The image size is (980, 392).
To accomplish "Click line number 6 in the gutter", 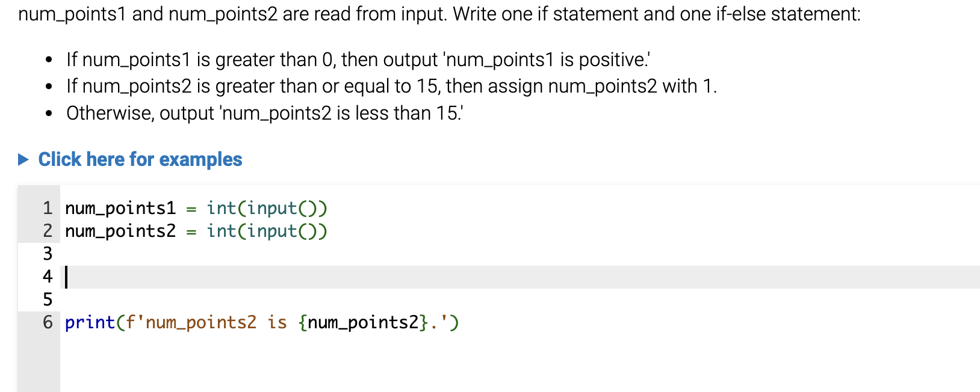I will pos(47,322).
